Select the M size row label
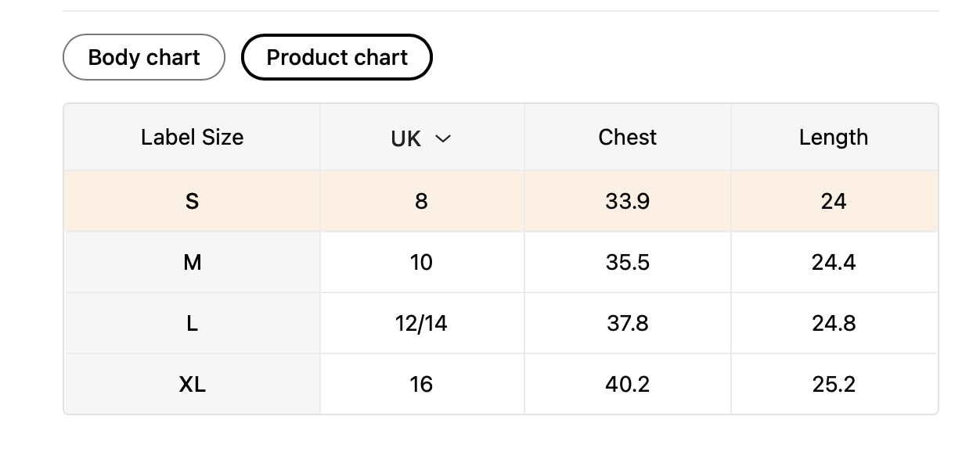The height and width of the screenshot is (452, 980). click(192, 262)
